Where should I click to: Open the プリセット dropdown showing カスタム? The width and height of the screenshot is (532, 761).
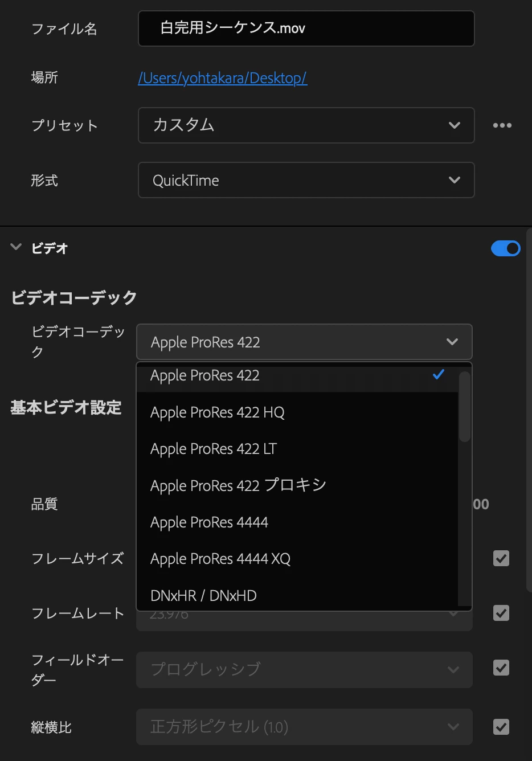[306, 125]
